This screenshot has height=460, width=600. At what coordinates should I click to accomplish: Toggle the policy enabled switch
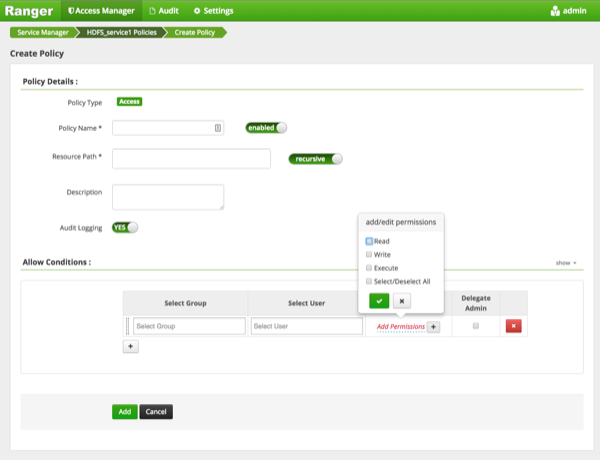266,128
